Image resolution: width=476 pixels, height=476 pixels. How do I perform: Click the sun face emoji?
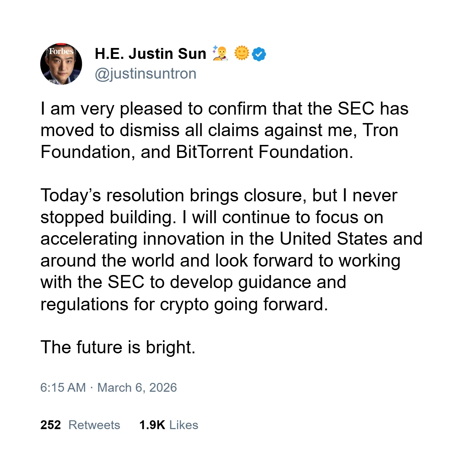[x=242, y=53]
